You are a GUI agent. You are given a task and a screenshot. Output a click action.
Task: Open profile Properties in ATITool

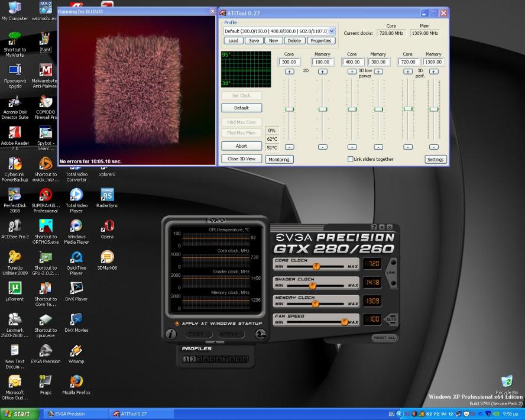[321, 41]
